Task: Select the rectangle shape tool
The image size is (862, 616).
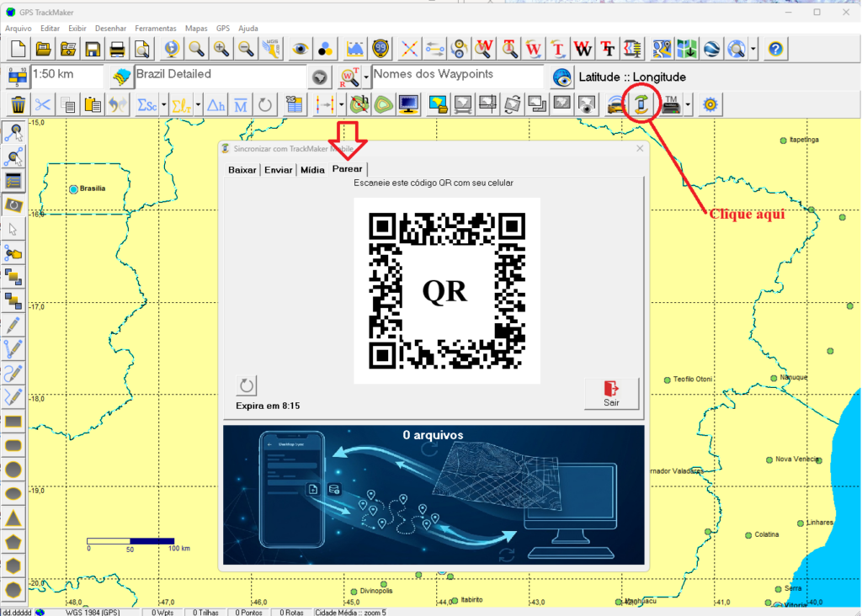Action: [x=13, y=422]
